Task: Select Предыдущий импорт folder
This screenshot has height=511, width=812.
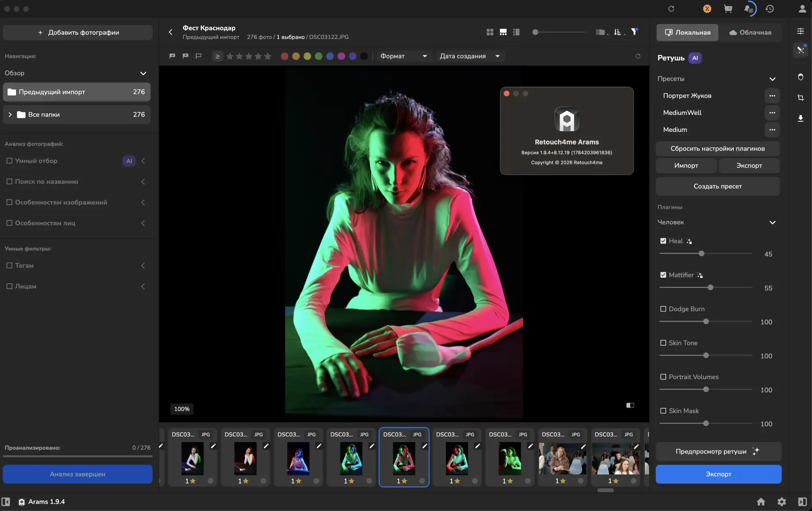Action: point(77,92)
